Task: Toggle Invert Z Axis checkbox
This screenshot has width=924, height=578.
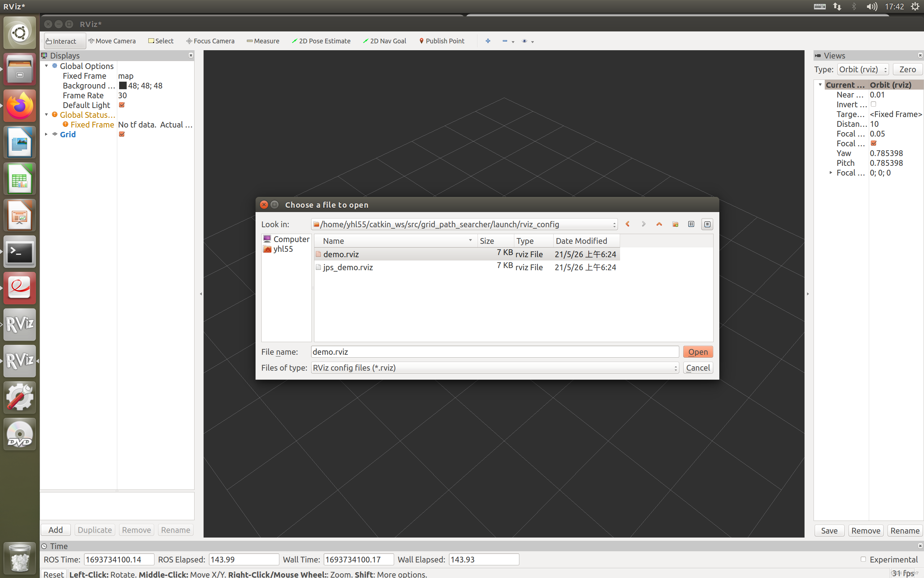Action: tap(873, 104)
